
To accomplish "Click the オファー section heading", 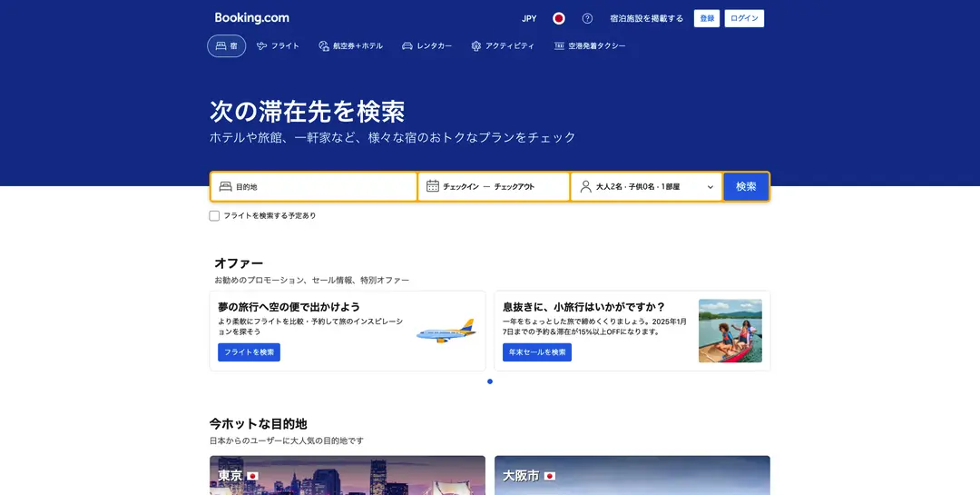I will 239,262.
